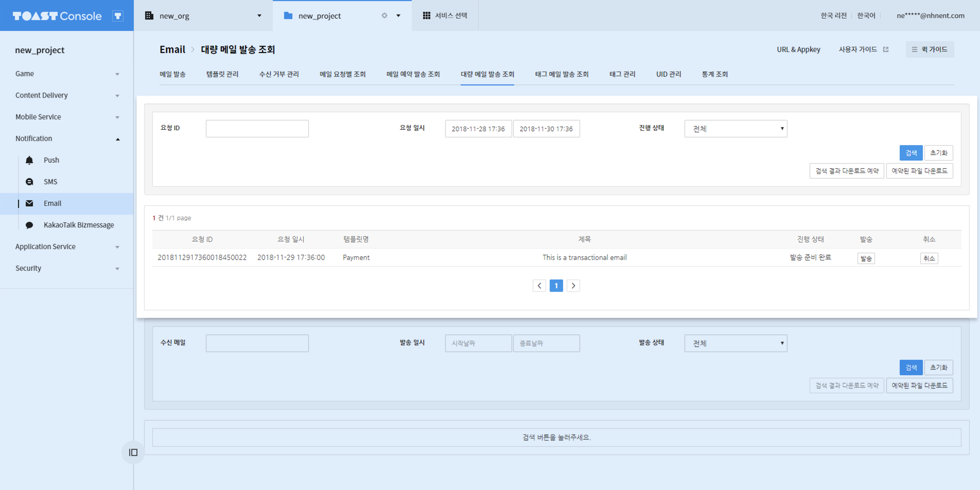980x490 pixels.
Task: Click request ID 20181129173600184500​22 cell
Action: pos(202,258)
